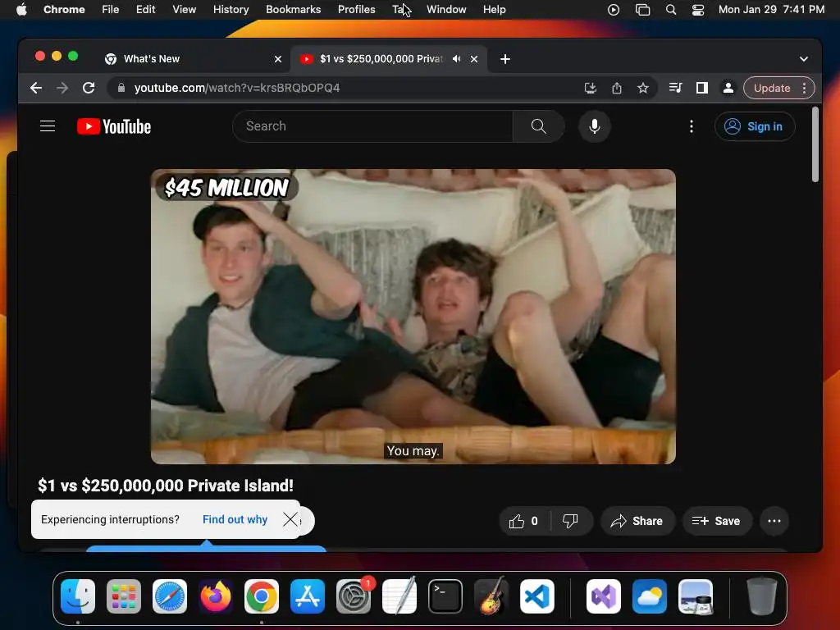Open App Store from the Dock
The image size is (840, 630).
308,596
